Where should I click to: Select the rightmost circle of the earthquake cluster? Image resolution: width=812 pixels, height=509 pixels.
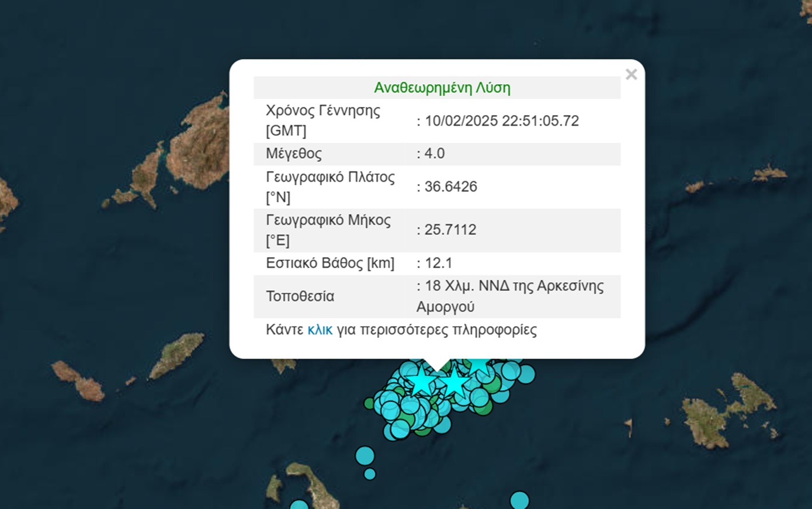(x=527, y=374)
